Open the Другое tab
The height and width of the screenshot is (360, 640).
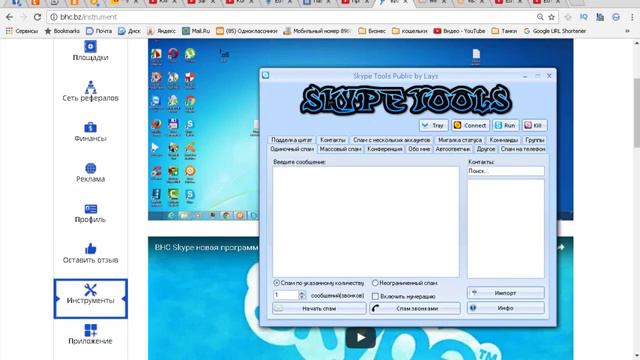[x=486, y=149]
